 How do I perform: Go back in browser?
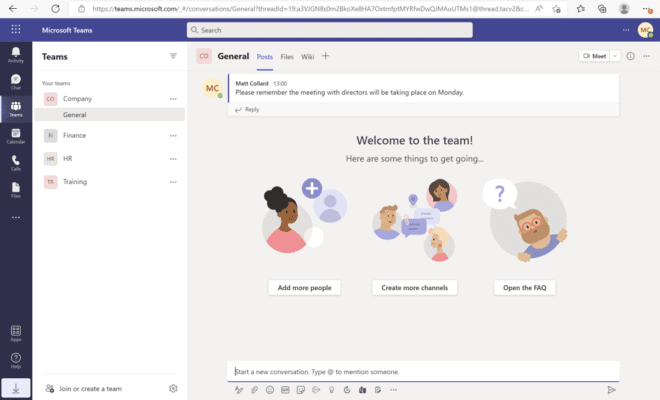(x=13, y=8)
